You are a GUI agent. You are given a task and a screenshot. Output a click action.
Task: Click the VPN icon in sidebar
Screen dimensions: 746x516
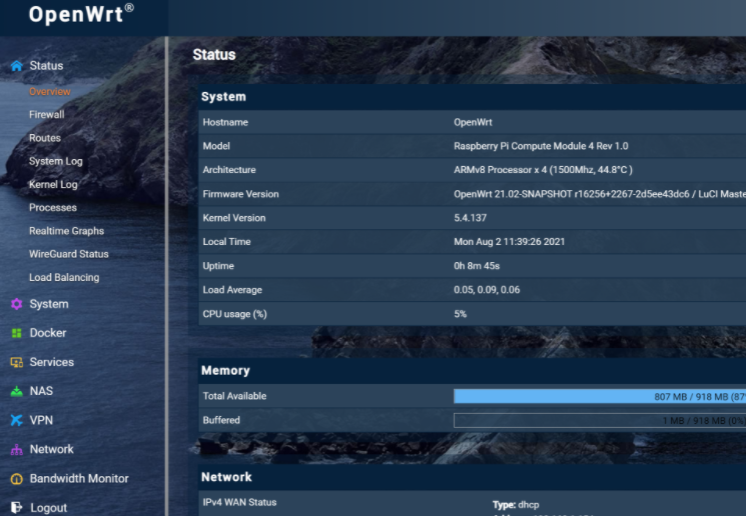click(x=16, y=421)
